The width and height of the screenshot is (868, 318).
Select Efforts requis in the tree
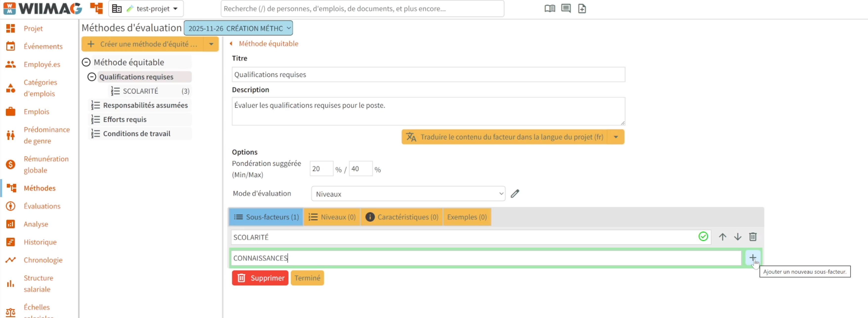click(125, 120)
